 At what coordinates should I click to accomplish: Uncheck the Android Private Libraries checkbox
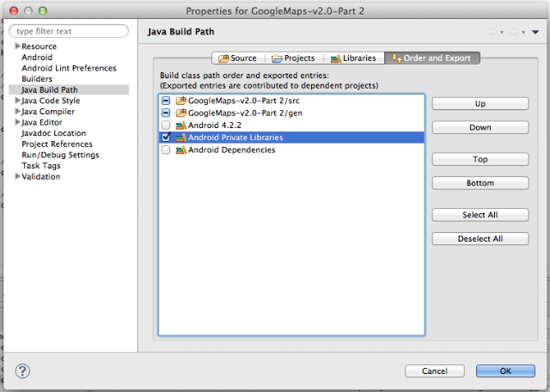click(166, 138)
